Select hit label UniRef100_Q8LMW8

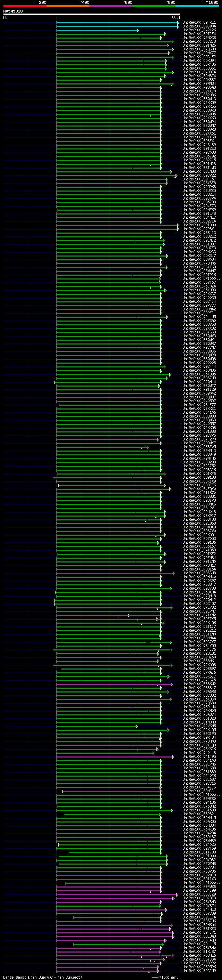[x=199, y=172]
